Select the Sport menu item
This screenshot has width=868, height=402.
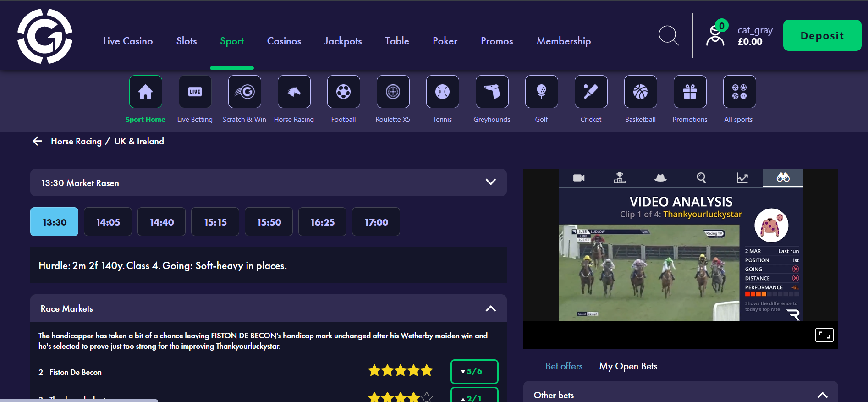[232, 41]
